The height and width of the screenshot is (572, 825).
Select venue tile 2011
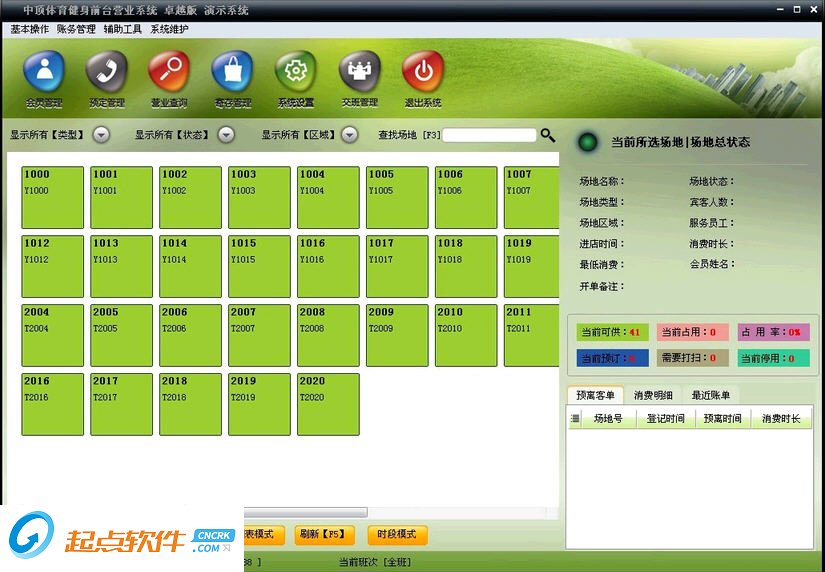[531, 335]
